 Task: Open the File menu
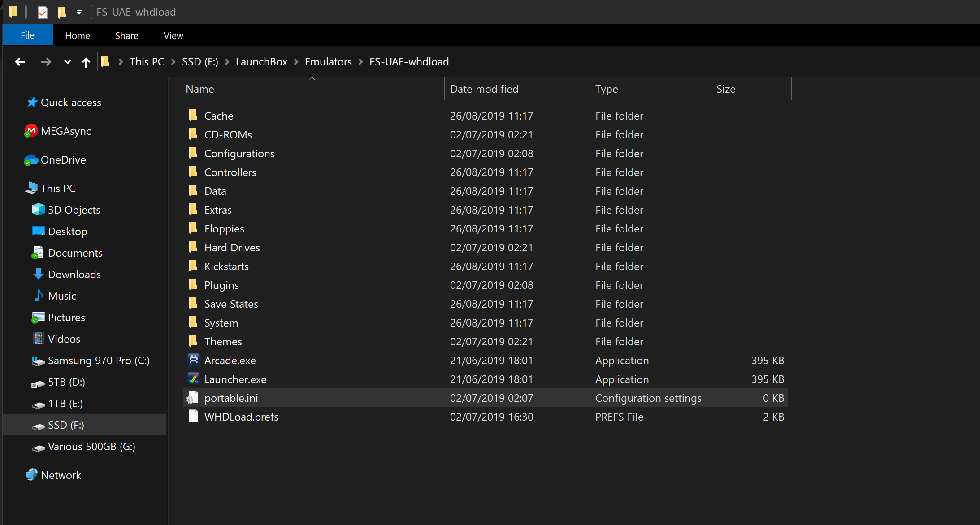tap(27, 35)
